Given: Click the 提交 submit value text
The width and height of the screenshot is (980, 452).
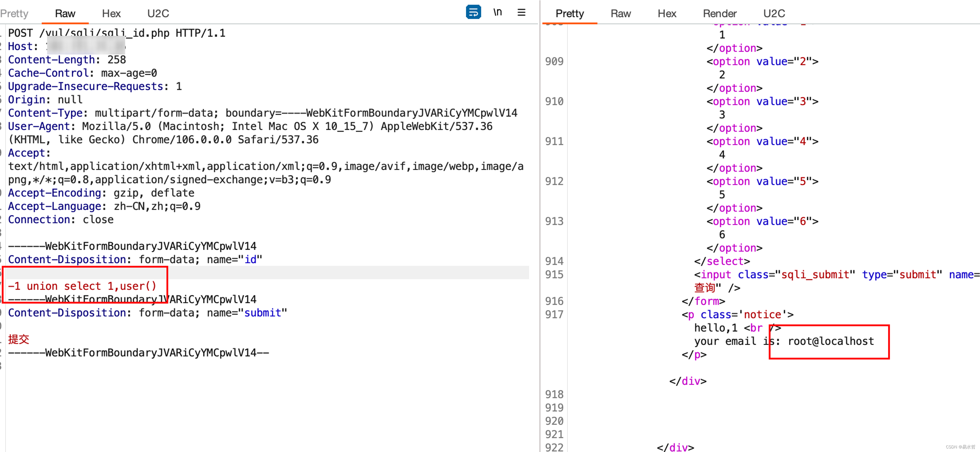Looking at the screenshot, I should pos(19,340).
